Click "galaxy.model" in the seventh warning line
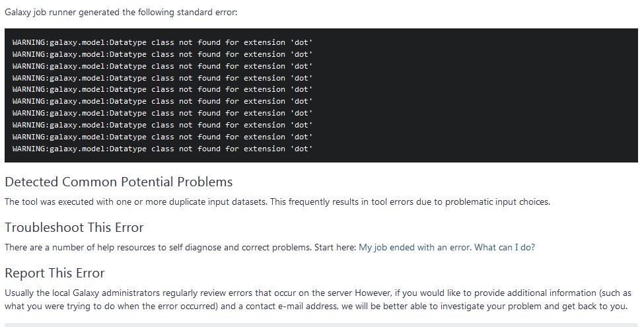The image size is (644, 327). [77, 114]
